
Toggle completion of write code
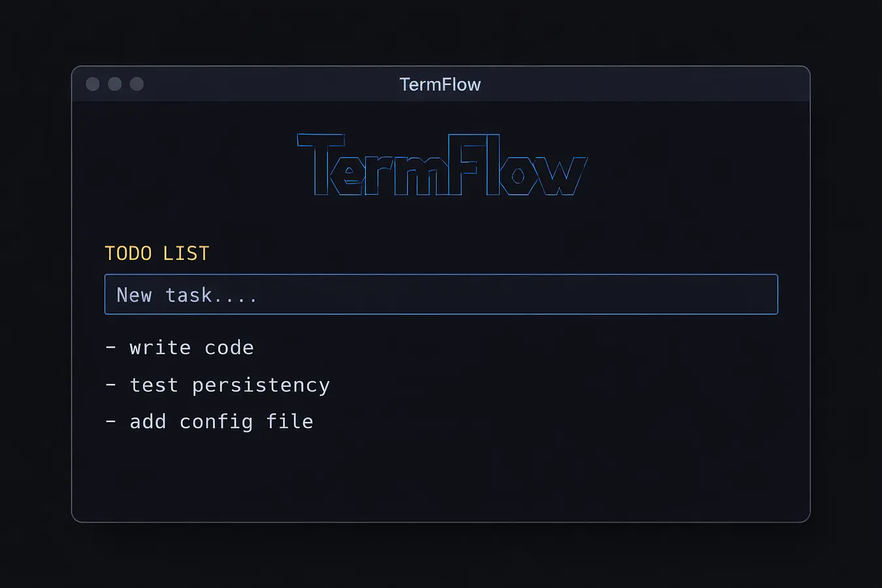[191, 347]
